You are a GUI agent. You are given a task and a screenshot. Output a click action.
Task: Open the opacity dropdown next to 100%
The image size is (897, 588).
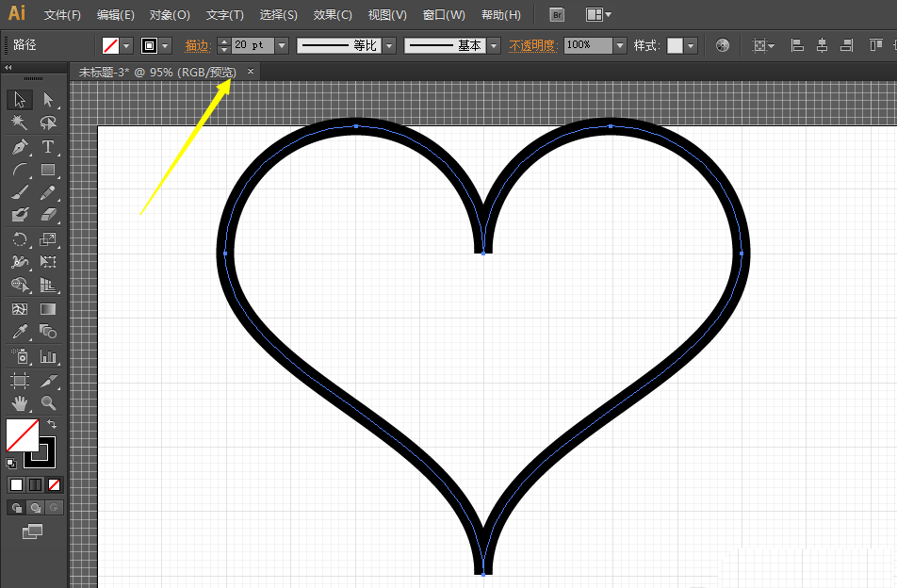[x=620, y=46]
